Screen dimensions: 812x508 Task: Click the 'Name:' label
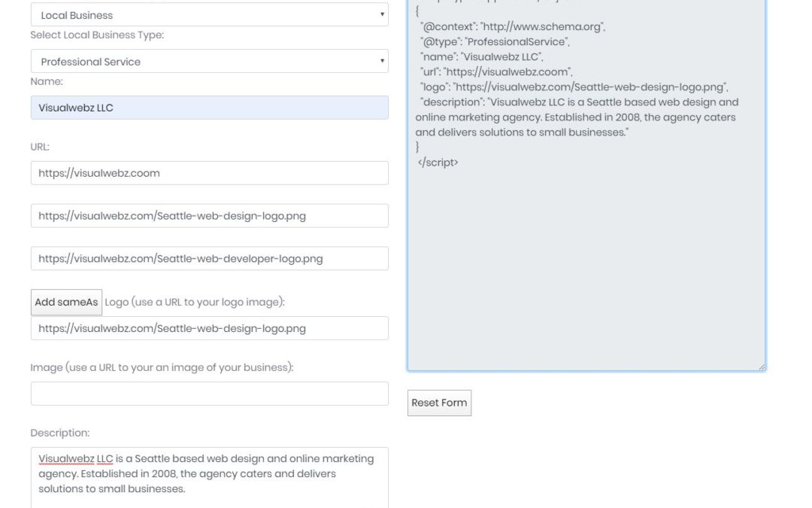(x=47, y=81)
